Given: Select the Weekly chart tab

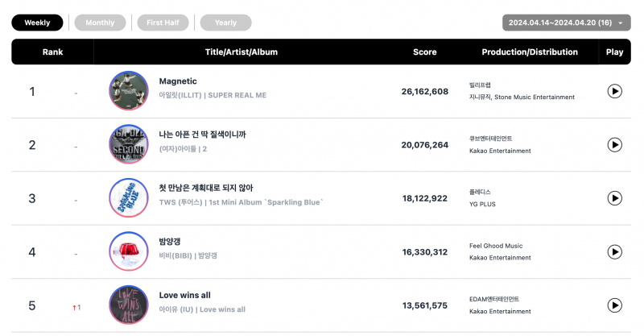Looking at the screenshot, I should (x=37, y=23).
